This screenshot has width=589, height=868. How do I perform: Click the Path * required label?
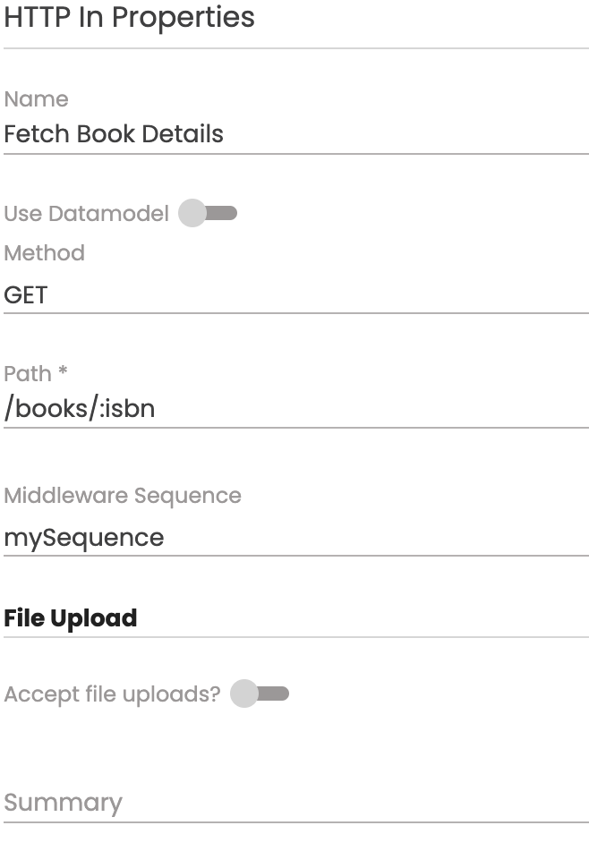(36, 373)
